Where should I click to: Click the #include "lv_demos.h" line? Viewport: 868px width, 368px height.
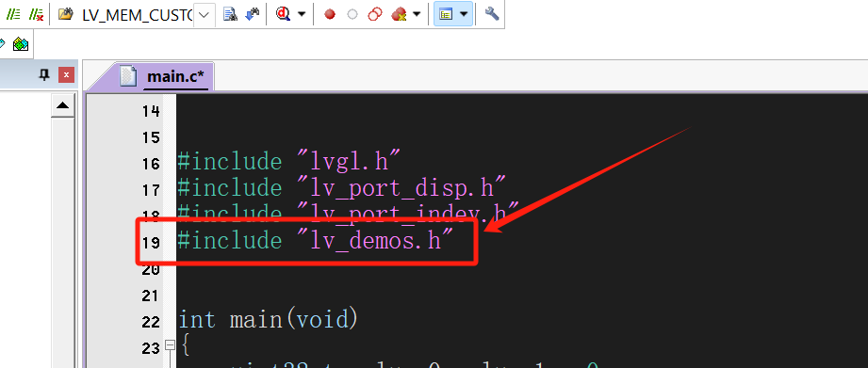(316, 241)
